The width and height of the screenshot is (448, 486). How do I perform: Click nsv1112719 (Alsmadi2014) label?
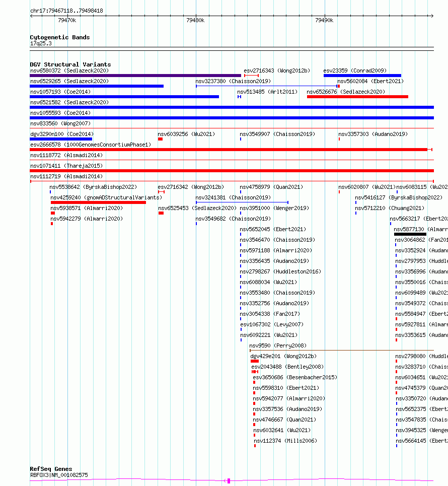pyautogui.click(x=66, y=176)
